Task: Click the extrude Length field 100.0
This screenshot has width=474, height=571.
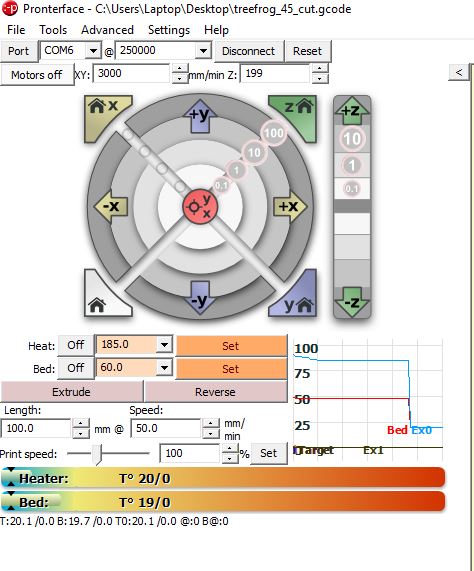Action: pos(36,428)
